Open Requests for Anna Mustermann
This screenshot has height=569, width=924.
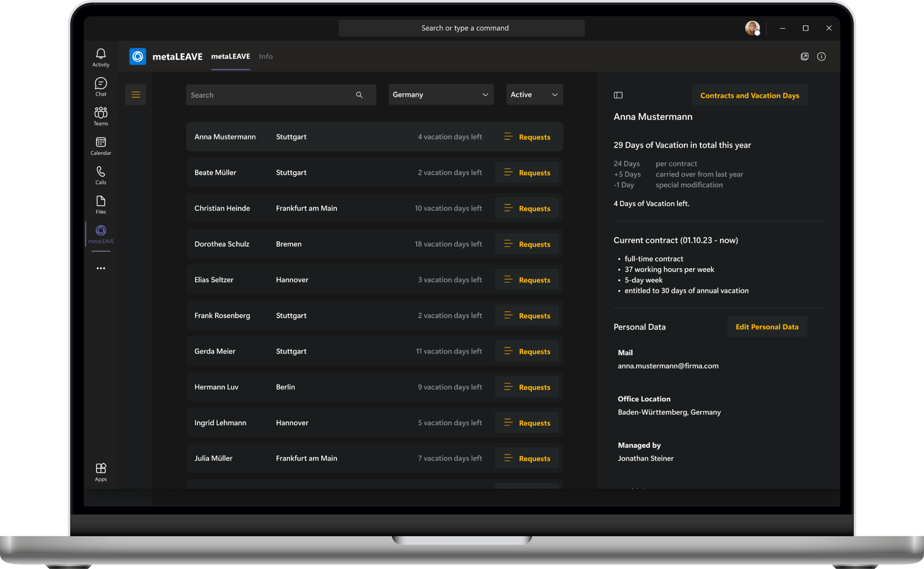point(527,137)
